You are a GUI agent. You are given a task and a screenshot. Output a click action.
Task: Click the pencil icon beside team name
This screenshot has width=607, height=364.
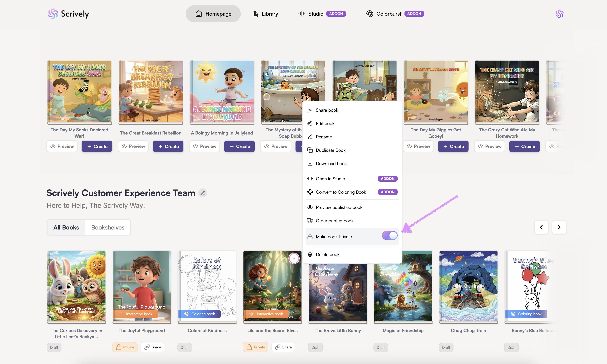click(x=203, y=193)
